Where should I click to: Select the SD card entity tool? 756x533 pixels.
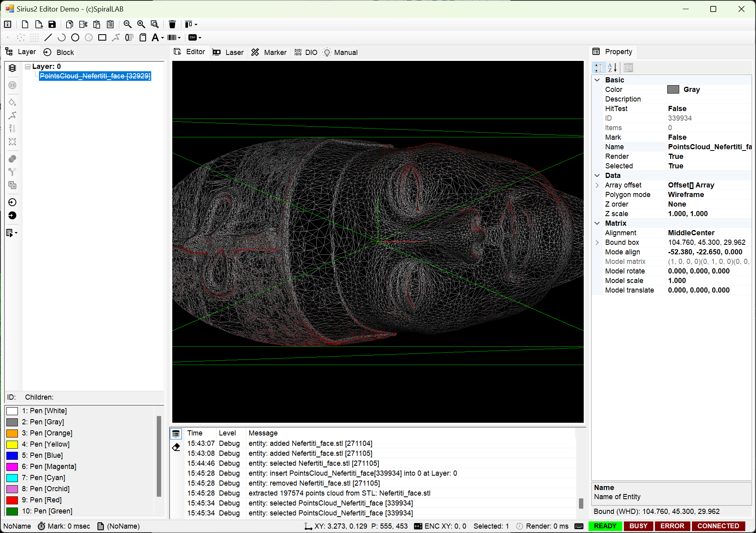click(x=143, y=37)
